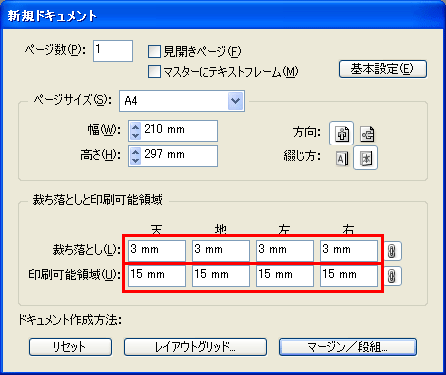Open マージン／段組 settings button
The width and height of the screenshot is (446, 375).
[x=348, y=347]
